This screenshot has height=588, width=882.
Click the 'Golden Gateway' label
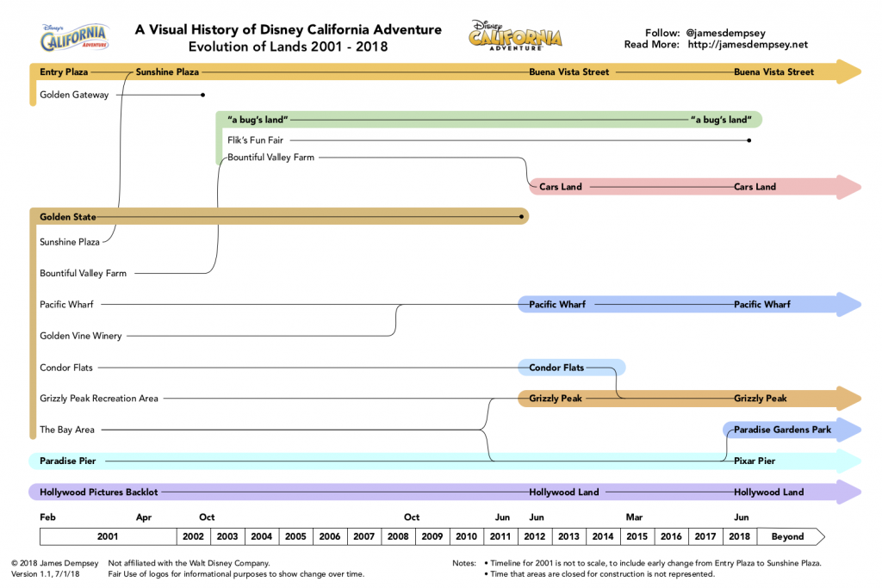pyautogui.click(x=74, y=95)
